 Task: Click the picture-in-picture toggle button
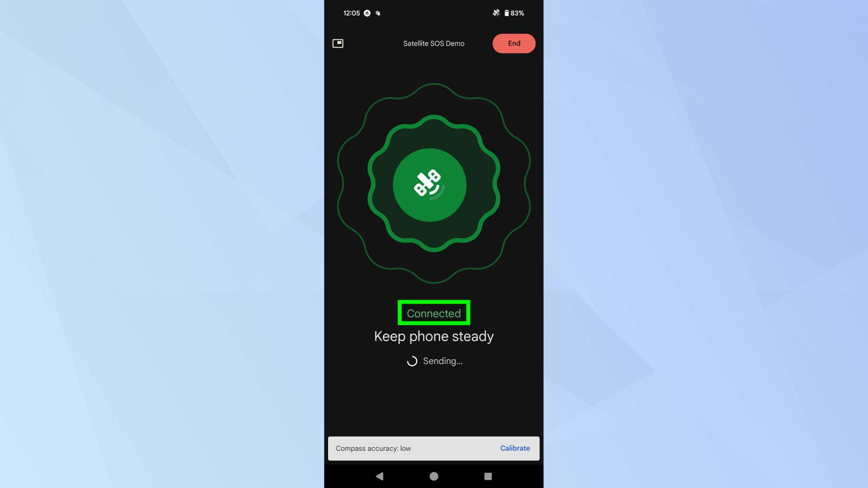338,43
